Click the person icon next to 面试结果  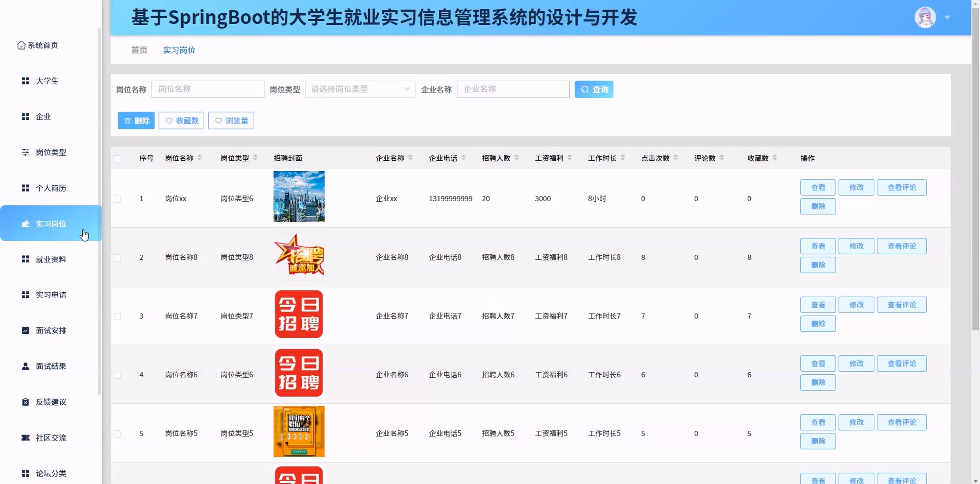(26, 366)
